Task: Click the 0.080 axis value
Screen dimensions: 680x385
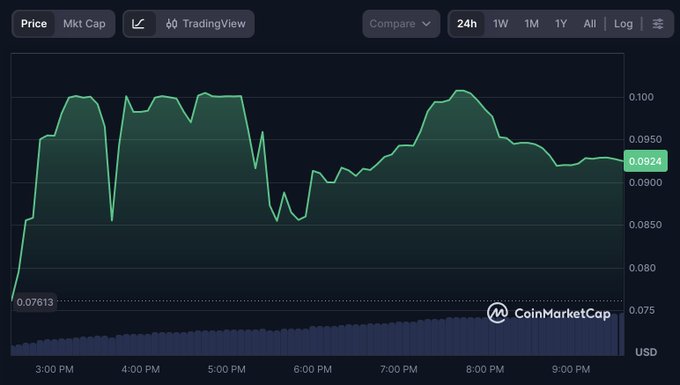Action: tap(642, 268)
